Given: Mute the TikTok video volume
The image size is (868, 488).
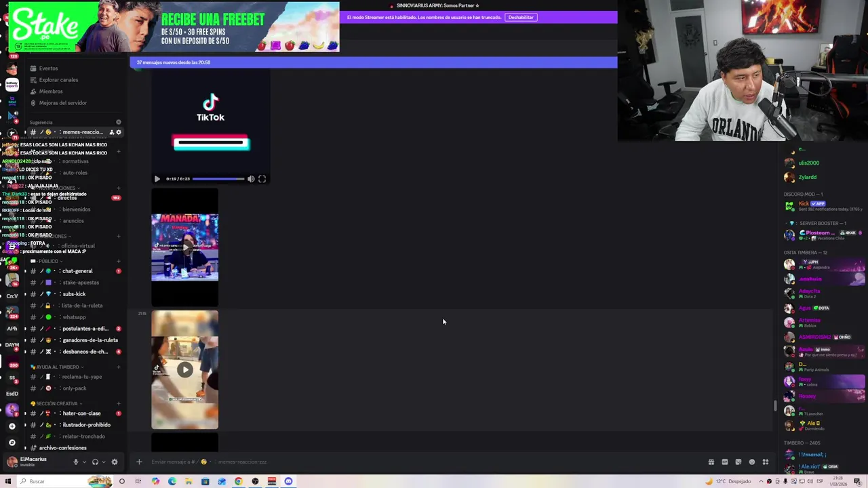Looking at the screenshot, I should [x=251, y=179].
